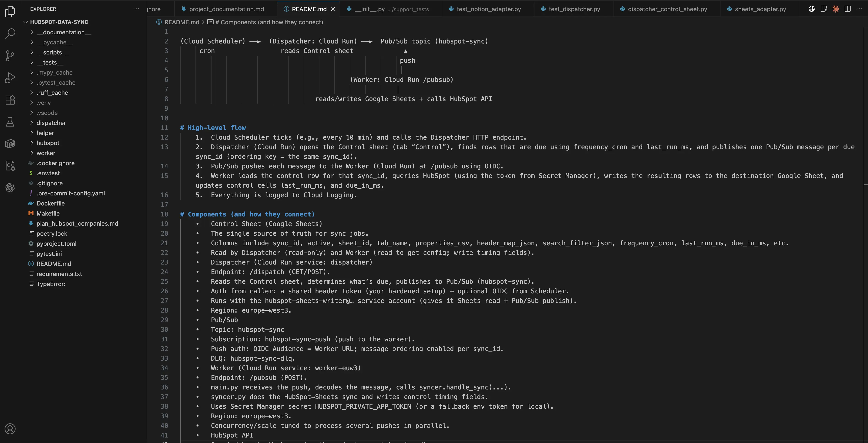Viewport: 868px width, 443px height.
Task: Open the Explorer views More Actions menu
Action: (x=136, y=9)
